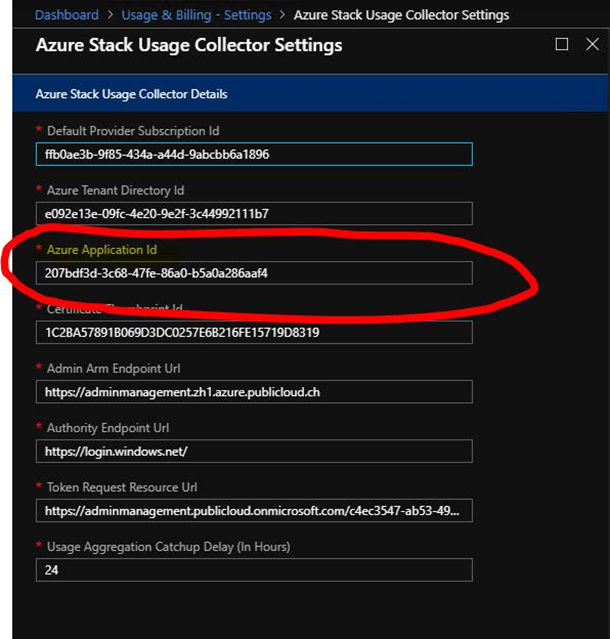This screenshot has height=639, width=610.
Task: Edit the Authority Endpoint Url field
Action: point(254,451)
